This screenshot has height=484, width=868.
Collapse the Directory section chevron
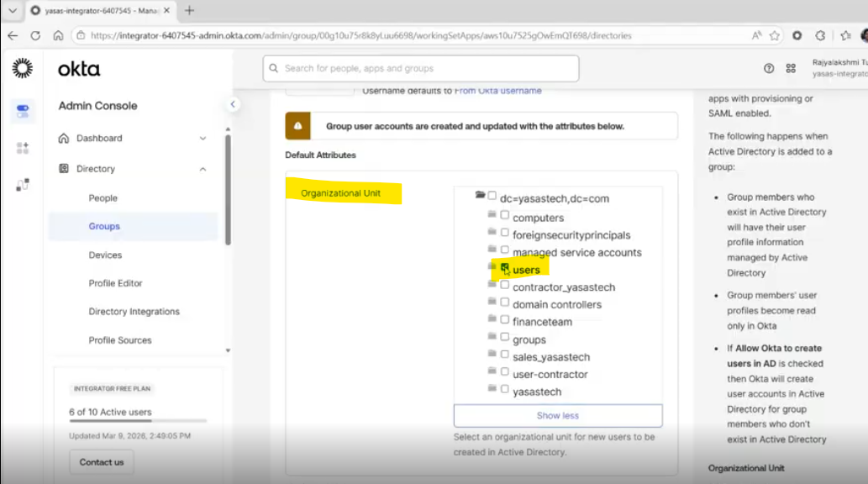point(203,169)
